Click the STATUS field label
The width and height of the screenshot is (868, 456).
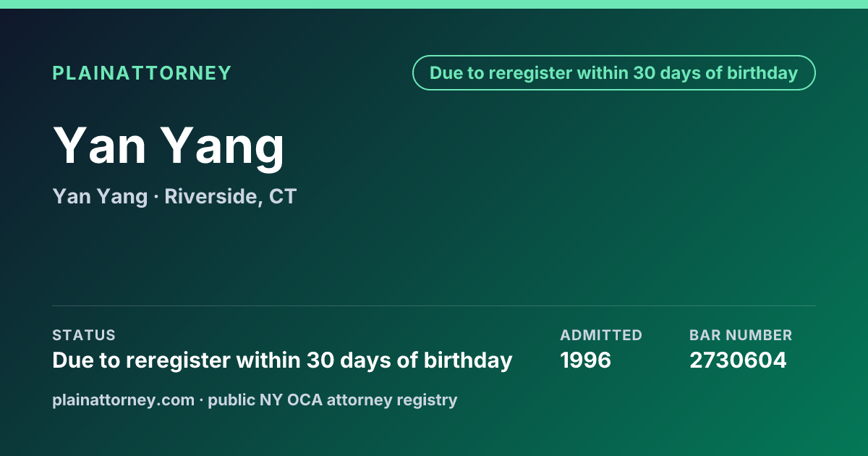coord(84,335)
